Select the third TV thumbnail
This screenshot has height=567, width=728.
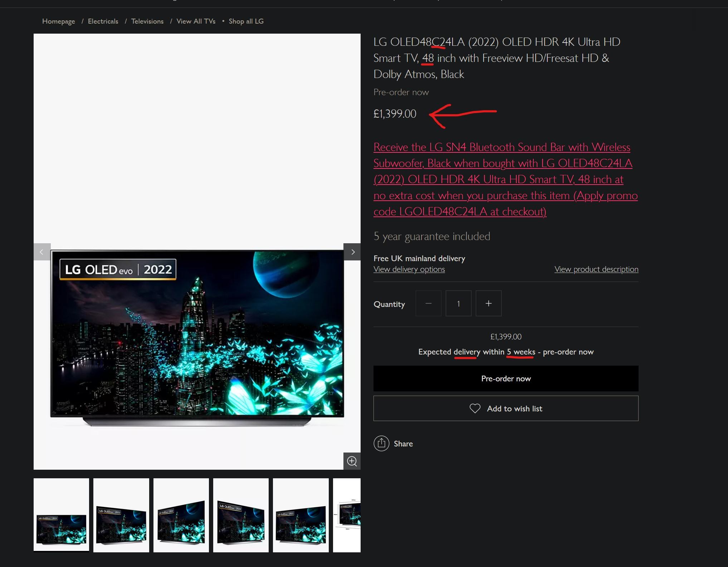181,515
